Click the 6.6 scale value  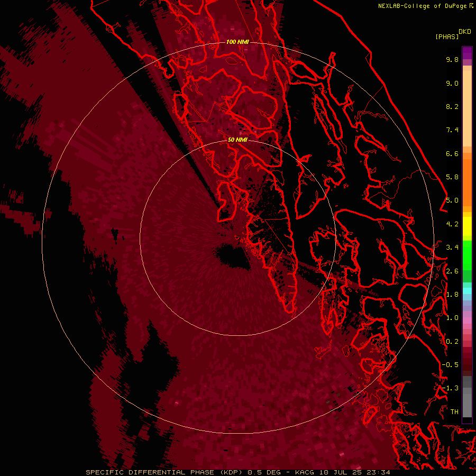coord(452,153)
